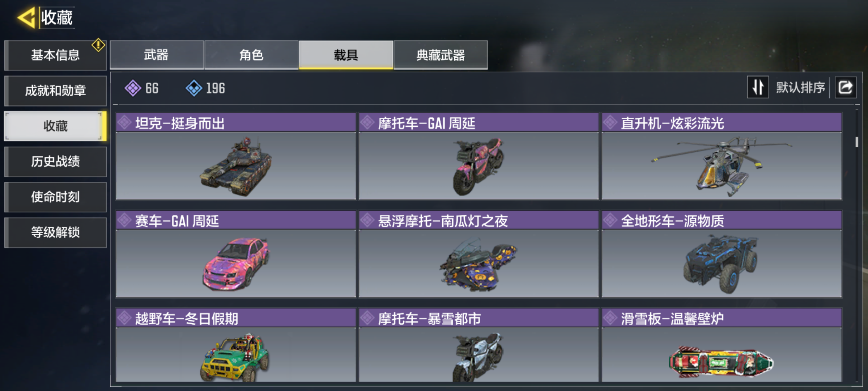Click the vertical scrollbar handle on the right
Image resolution: width=868 pixels, height=391 pixels.
click(x=856, y=142)
